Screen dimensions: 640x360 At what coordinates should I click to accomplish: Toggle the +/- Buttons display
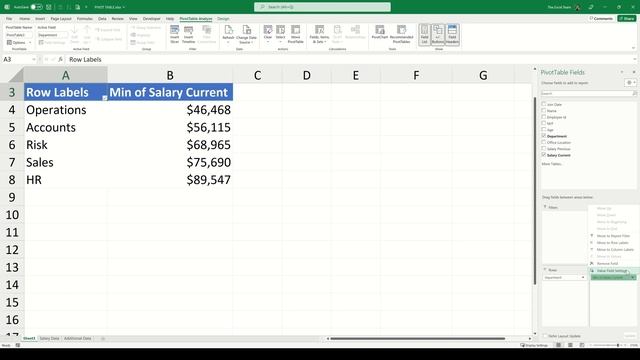click(x=438, y=34)
